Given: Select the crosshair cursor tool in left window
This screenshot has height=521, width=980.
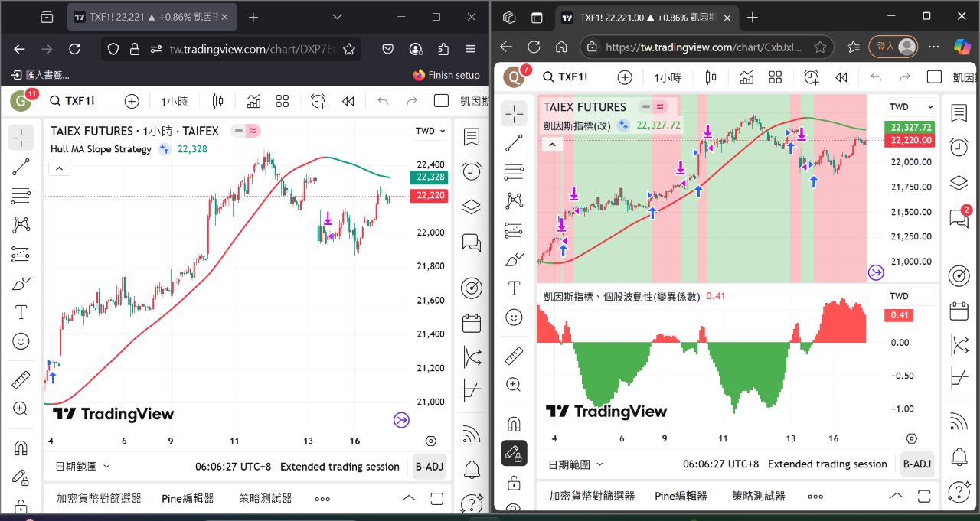Looking at the screenshot, I should (21, 138).
